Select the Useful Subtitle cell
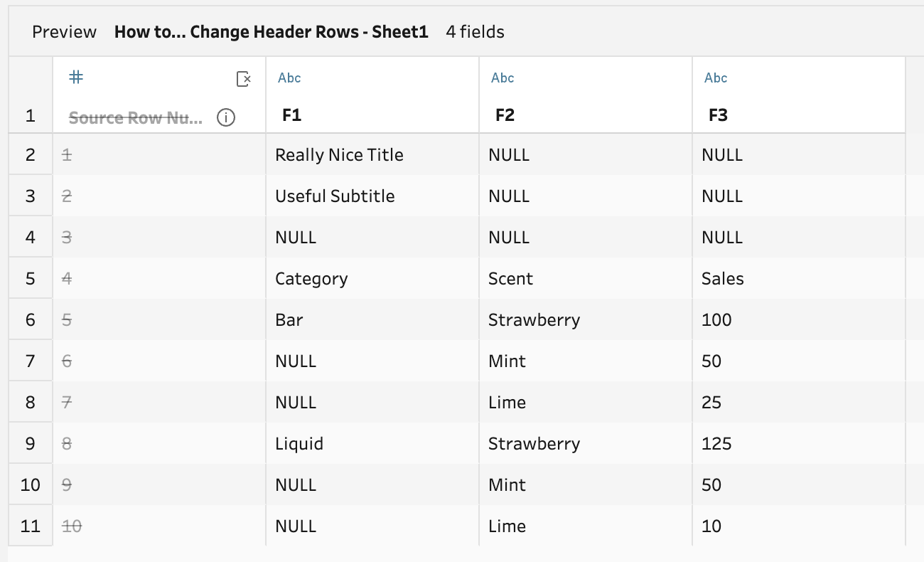 point(372,196)
